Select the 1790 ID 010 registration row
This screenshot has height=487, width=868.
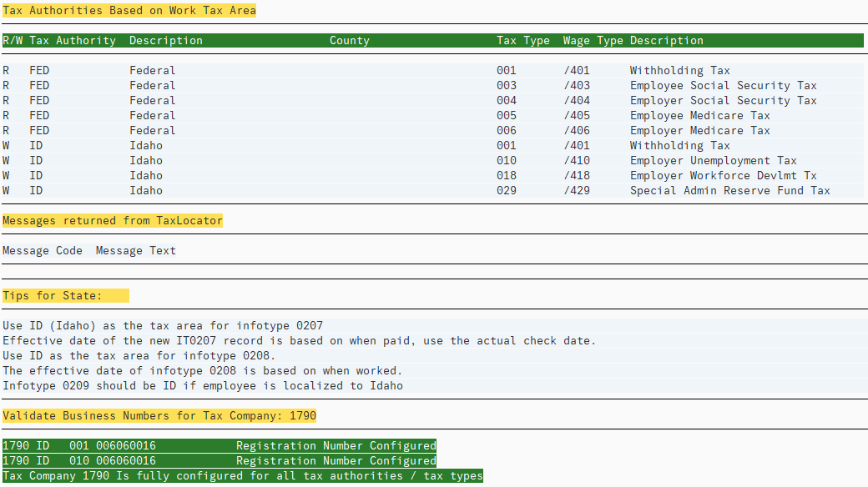point(217,460)
